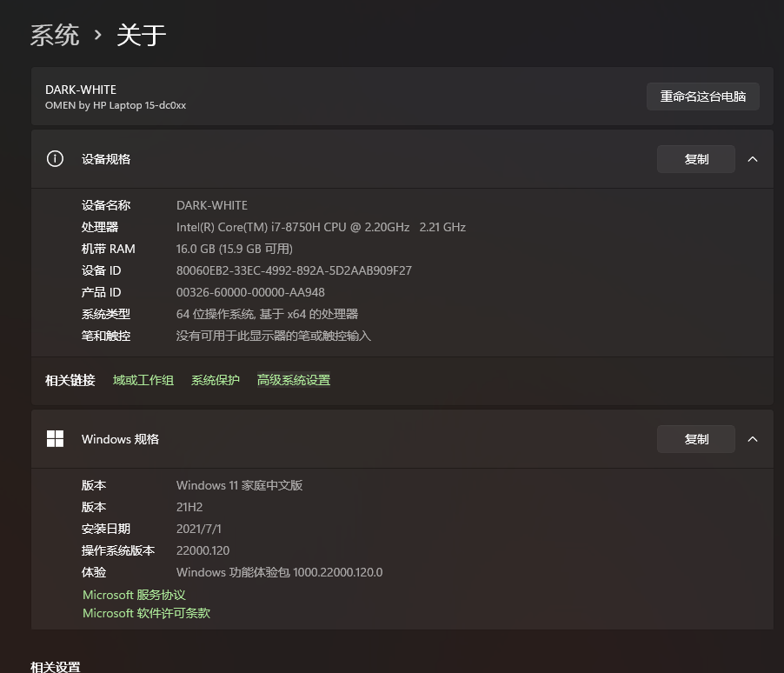The width and height of the screenshot is (784, 673).
Task: Click the 重命名这台电脑 button
Action: [702, 97]
